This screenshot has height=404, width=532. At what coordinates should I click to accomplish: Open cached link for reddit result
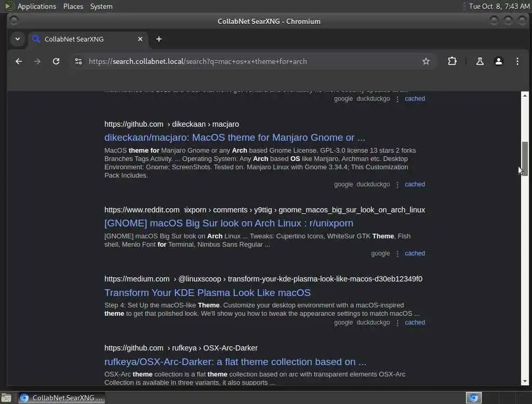415,253
